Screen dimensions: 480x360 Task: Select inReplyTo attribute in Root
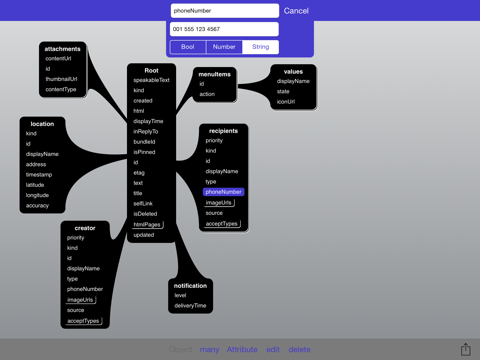point(146,132)
